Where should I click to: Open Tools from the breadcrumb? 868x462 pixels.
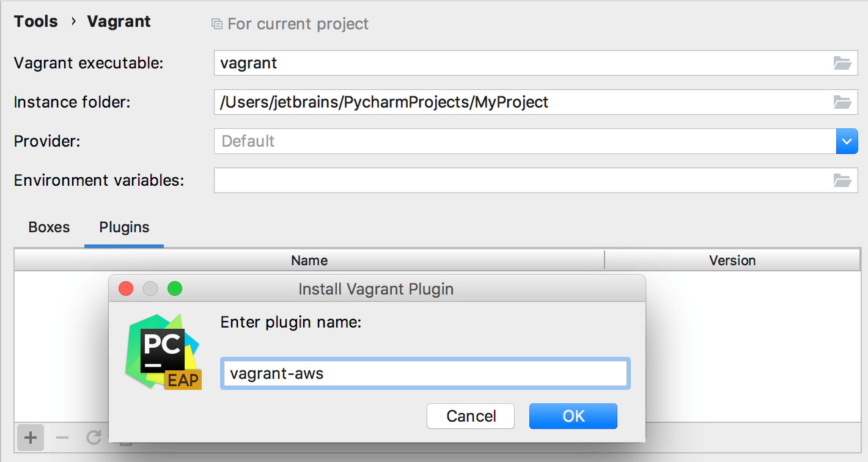35,21
